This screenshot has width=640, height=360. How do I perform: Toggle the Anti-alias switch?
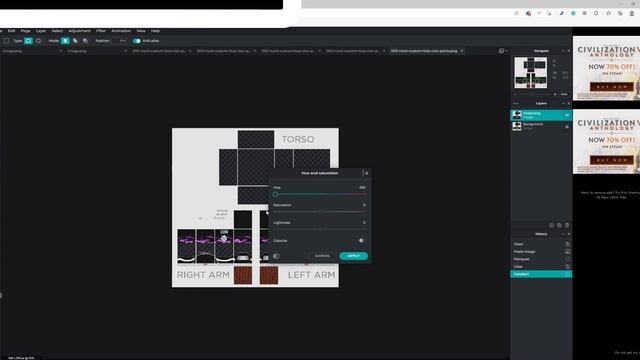tap(137, 41)
